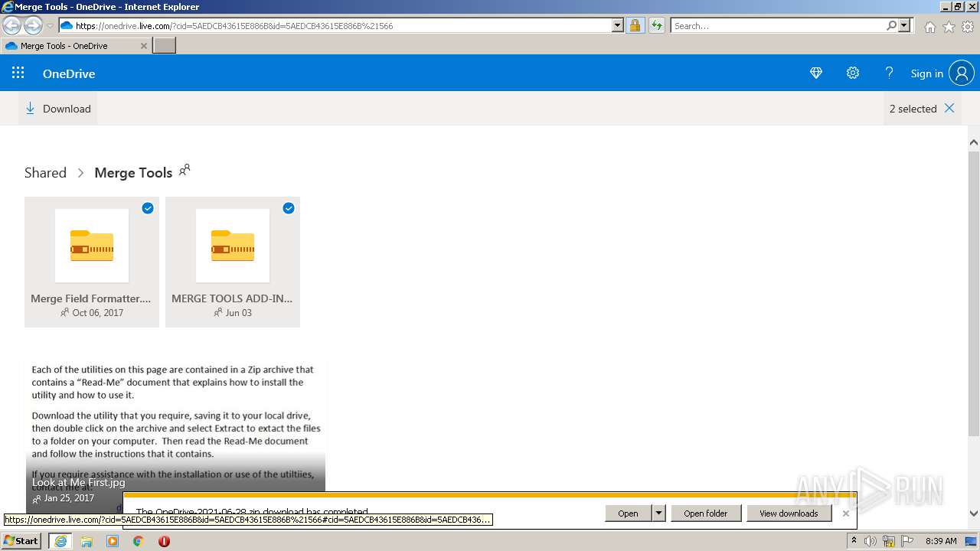Show hidden tray icons
Screen dimensions: 980x551
pos(854,540)
